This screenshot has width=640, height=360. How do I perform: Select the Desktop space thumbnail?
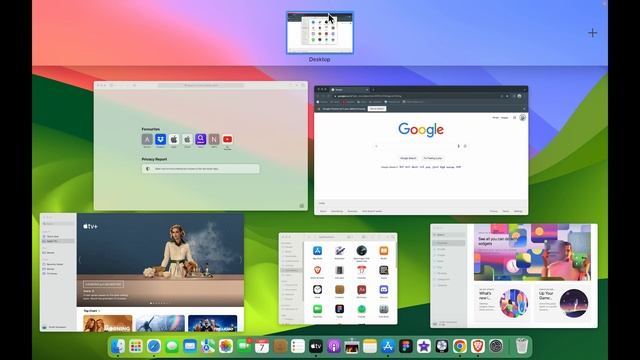click(x=320, y=33)
